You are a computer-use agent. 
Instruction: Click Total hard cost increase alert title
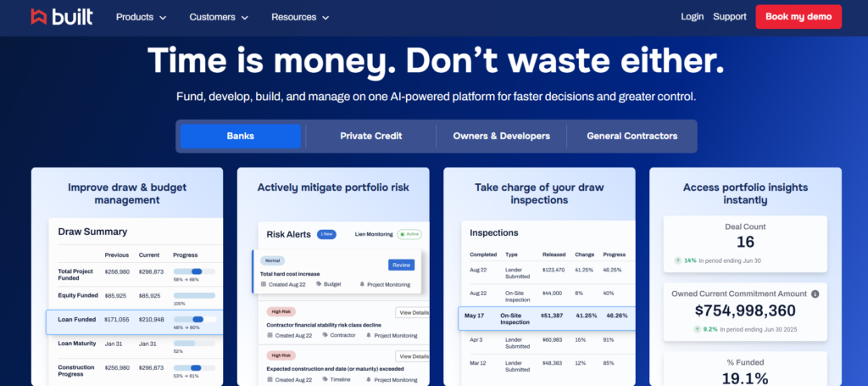290,273
